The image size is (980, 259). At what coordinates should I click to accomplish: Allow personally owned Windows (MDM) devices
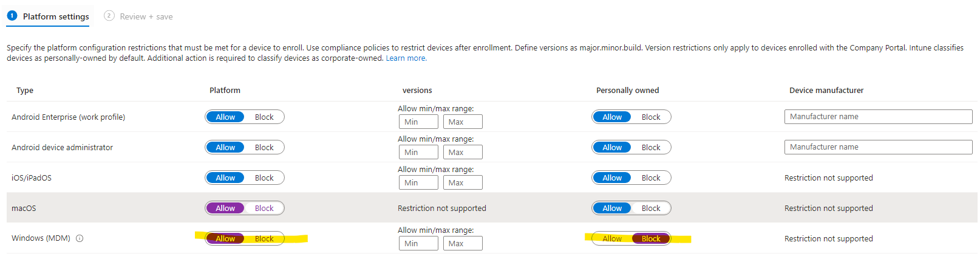tap(612, 238)
